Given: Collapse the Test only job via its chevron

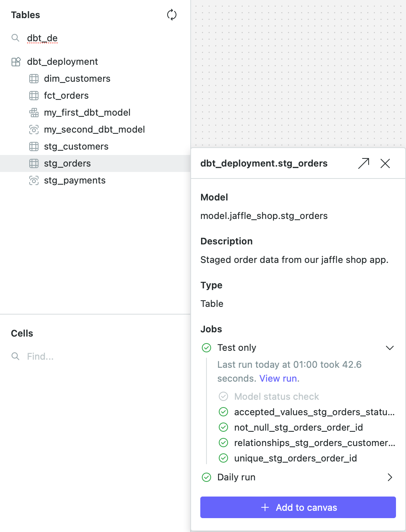Looking at the screenshot, I should 390,347.
